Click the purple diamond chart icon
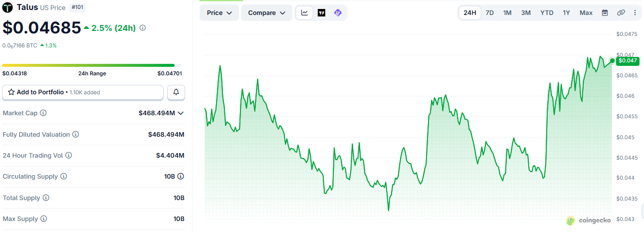 [x=338, y=12]
